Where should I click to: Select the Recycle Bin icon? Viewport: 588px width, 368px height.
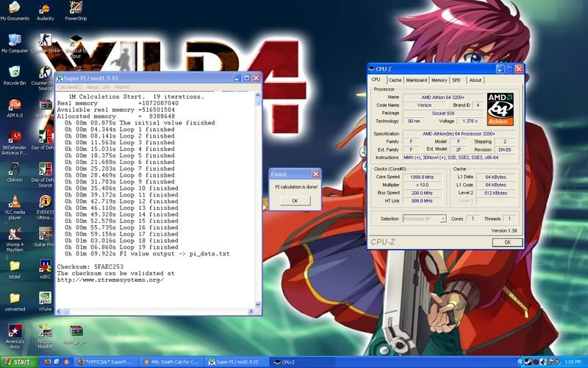pyautogui.click(x=15, y=76)
